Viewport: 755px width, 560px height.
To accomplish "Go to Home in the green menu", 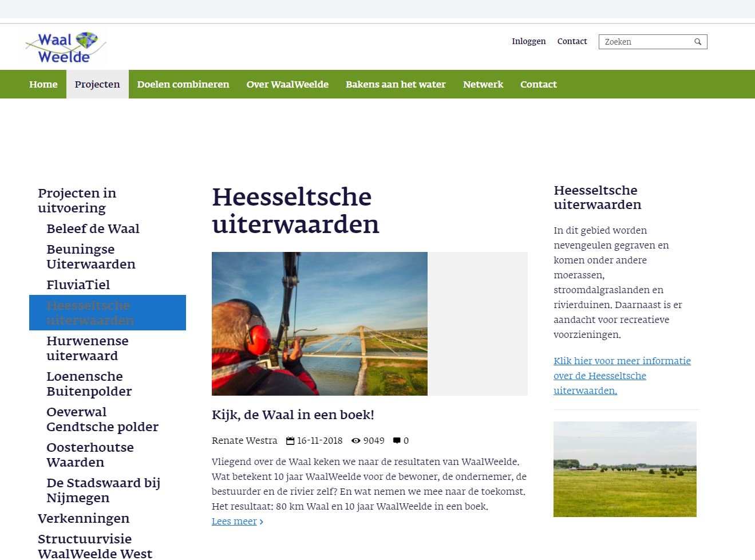I will point(44,84).
